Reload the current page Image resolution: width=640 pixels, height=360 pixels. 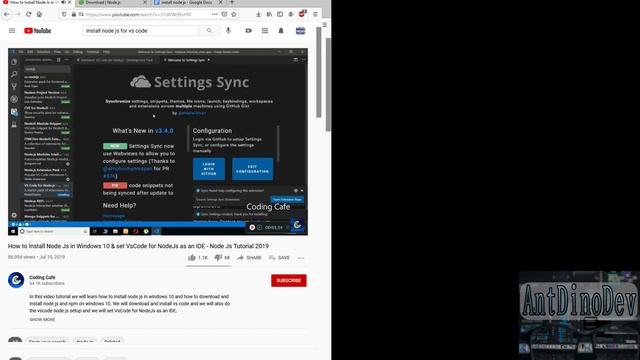tap(29, 14)
